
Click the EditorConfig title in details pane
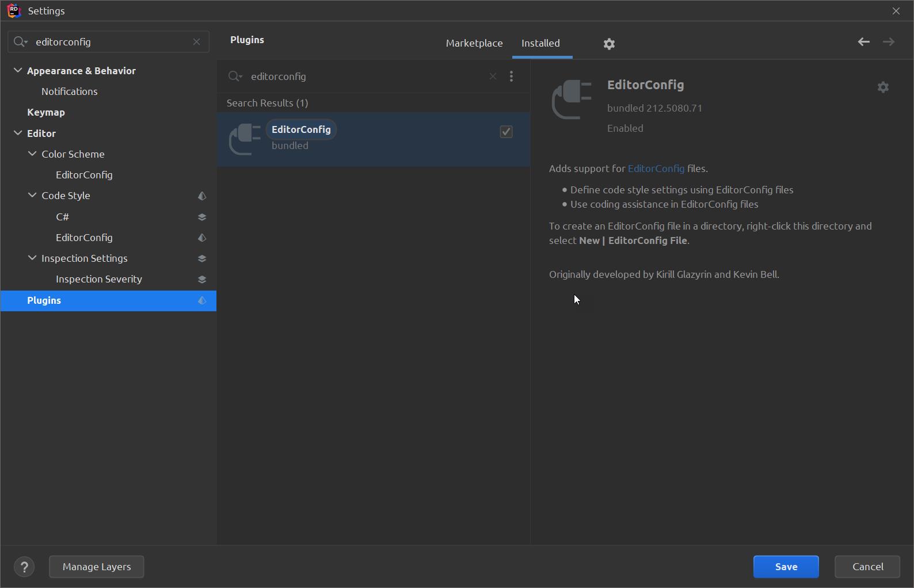(645, 85)
